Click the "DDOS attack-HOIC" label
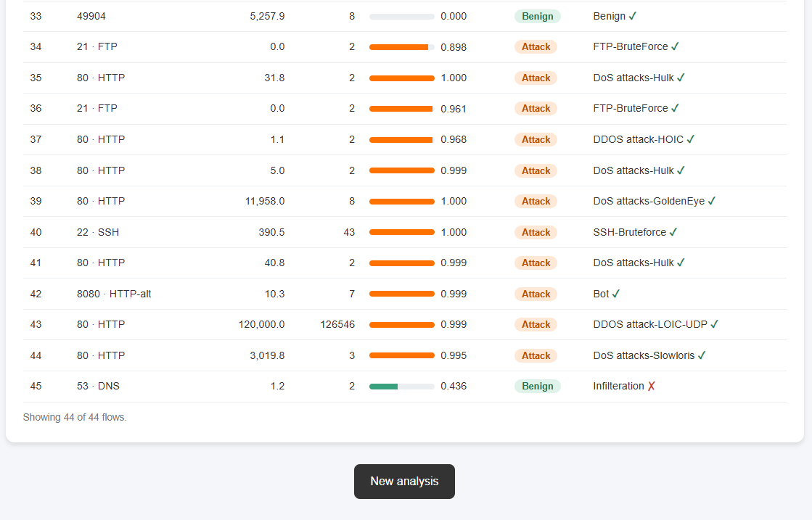This screenshot has width=812, height=520. pyautogui.click(x=639, y=139)
